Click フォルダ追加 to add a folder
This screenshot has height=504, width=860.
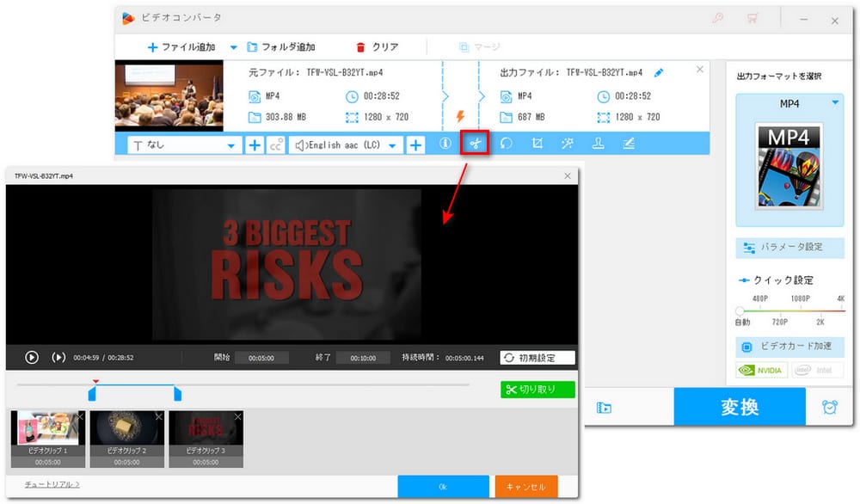pos(281,47)
